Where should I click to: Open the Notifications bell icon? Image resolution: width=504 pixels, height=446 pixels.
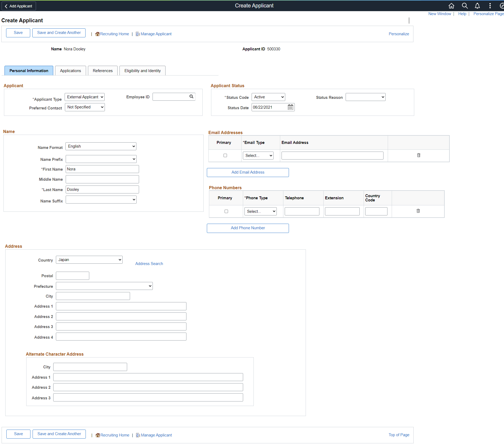tap(477, 6)
